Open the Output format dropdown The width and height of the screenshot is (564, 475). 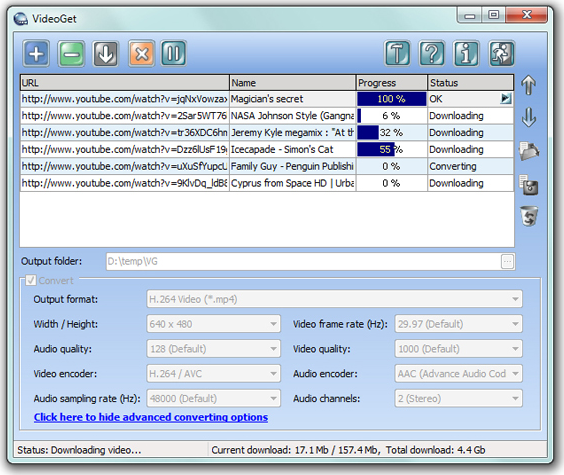[334, 299]
